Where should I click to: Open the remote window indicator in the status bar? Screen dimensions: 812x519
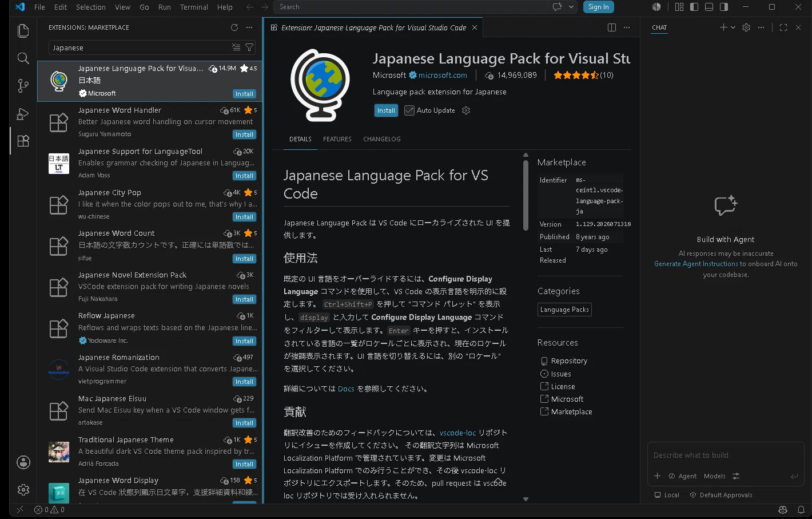[20, 510]
